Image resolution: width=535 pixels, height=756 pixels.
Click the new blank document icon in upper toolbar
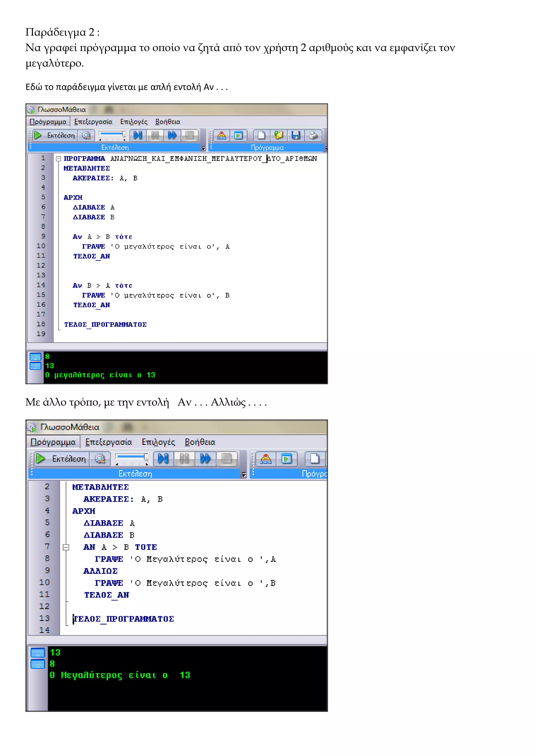point(261,135)
